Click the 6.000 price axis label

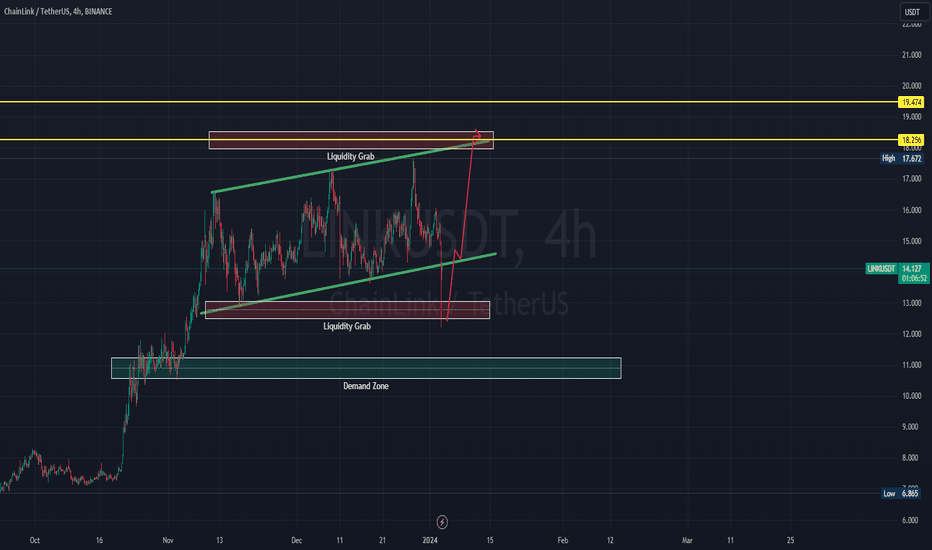tap(912, 520)
